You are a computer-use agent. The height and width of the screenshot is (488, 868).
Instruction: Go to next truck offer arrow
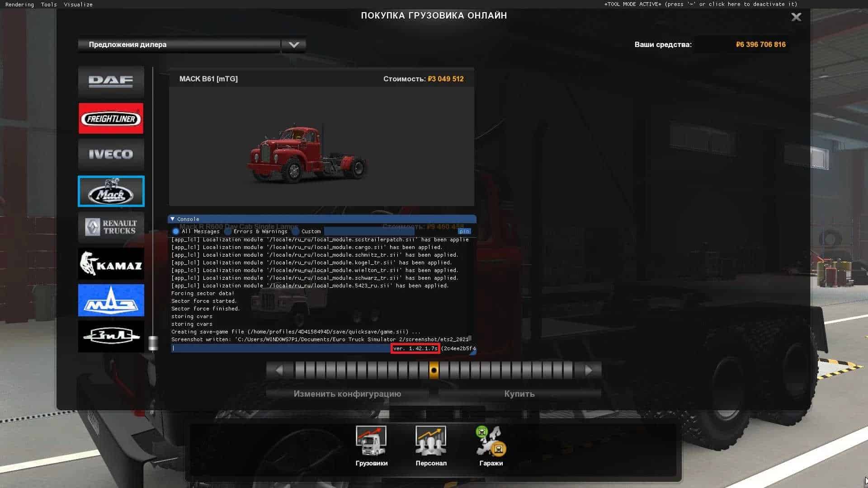coord(588,371)
